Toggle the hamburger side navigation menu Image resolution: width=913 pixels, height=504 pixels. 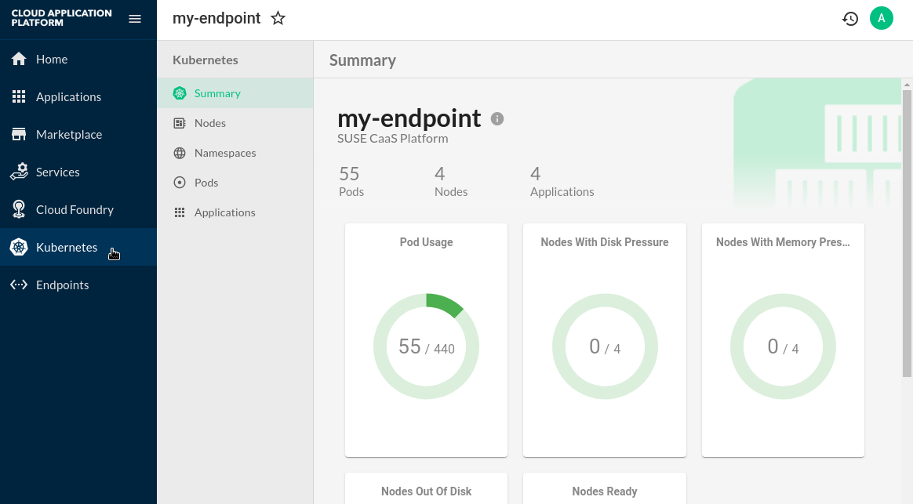pyautogui.click(x=135, y=18)
